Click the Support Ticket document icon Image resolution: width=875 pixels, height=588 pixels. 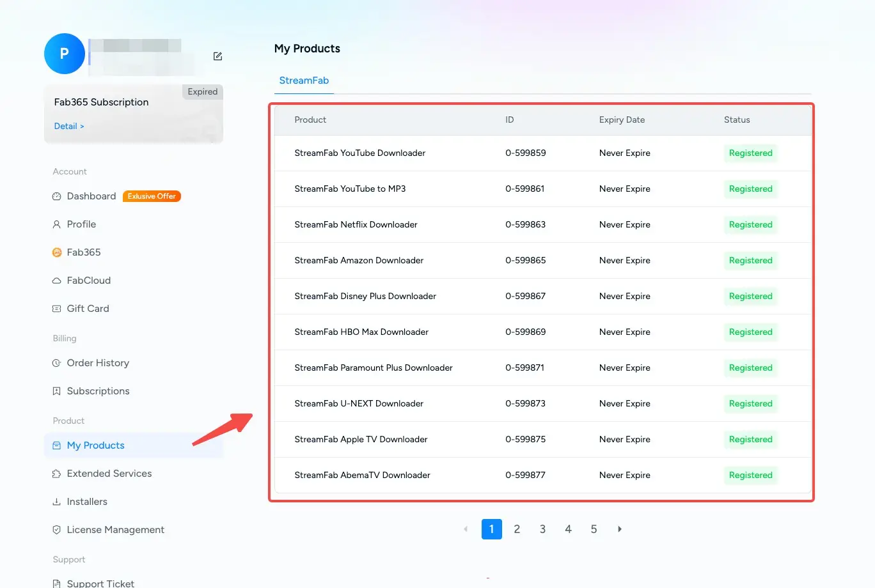[x=56, y=584]
